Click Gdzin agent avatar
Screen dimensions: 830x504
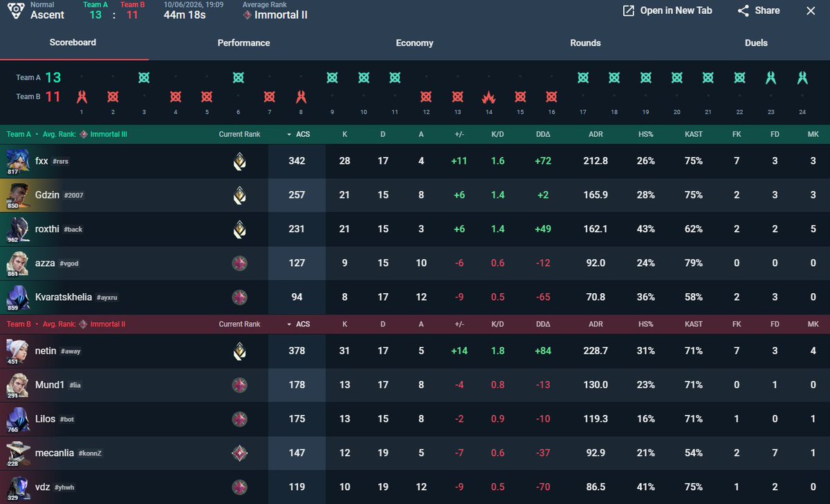pos(17,195)
